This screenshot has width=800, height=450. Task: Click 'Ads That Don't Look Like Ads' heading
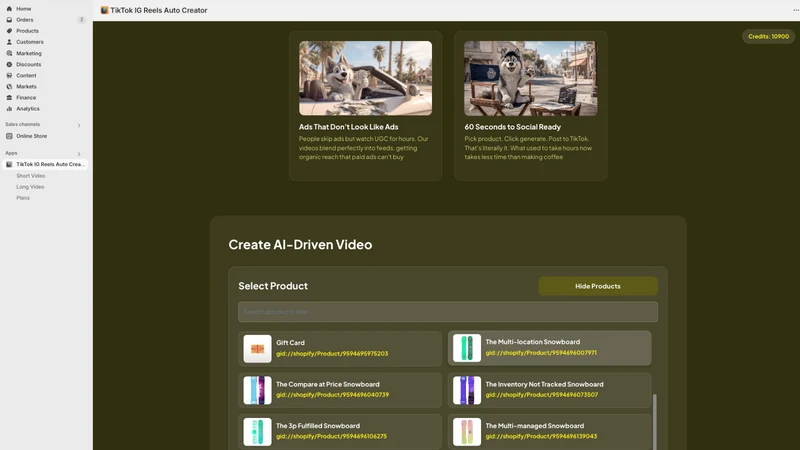(x=348, y=127)
